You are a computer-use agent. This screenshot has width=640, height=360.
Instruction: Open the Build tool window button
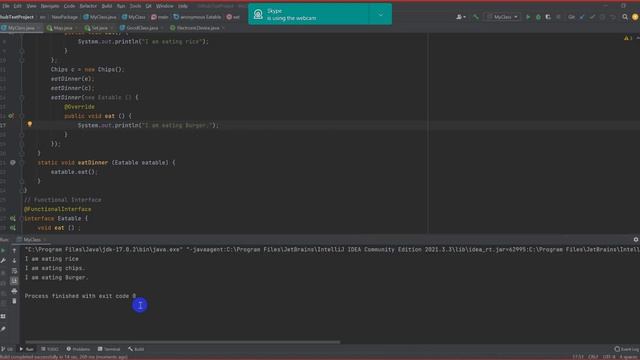coord(136,349)
